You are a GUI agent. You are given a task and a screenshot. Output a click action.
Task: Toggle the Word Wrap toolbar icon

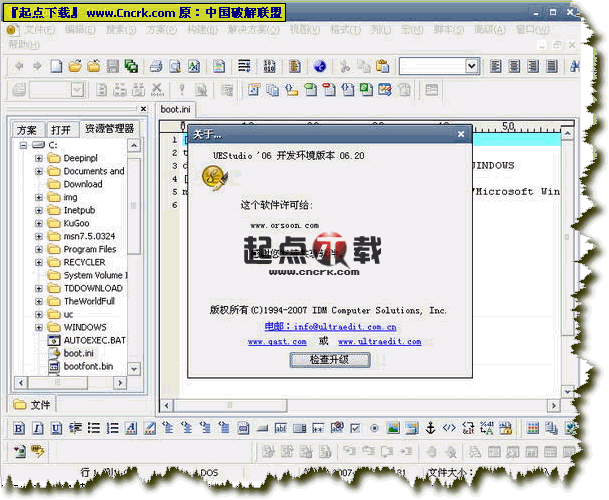pos(244,66)
